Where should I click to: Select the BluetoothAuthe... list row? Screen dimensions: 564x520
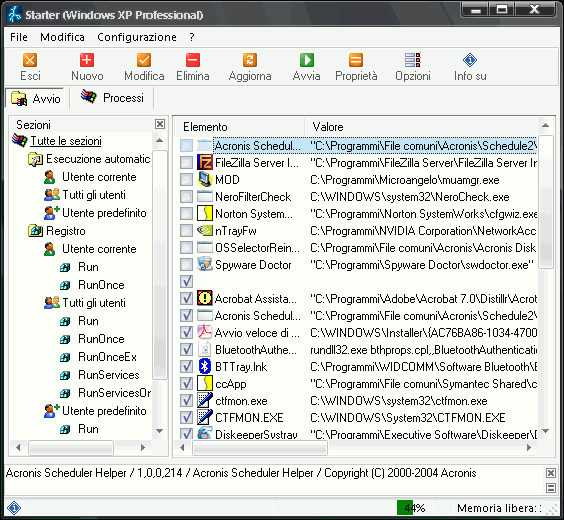pyautogui.click(x=357, y=350)
